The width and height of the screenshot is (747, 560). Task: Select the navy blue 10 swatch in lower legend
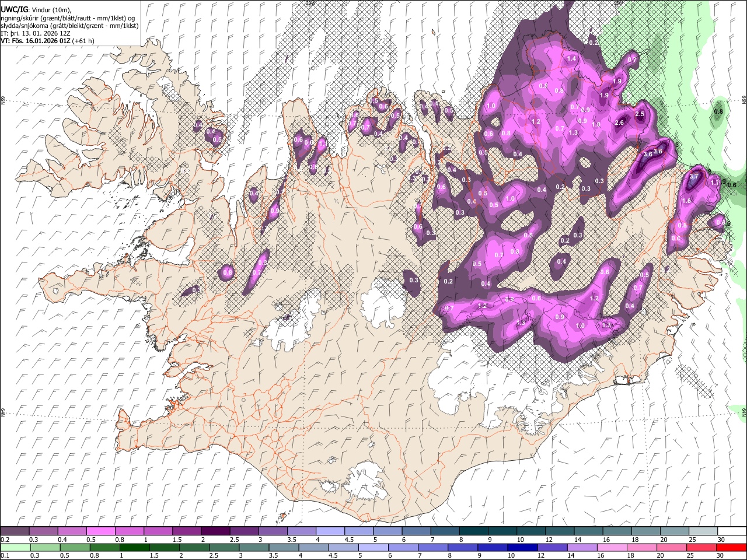coord(521,547)
